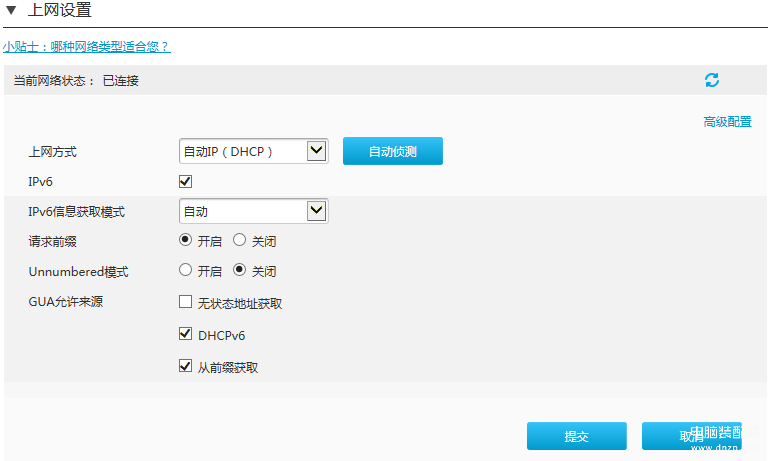This screenshot has width=770, height=461.
Task: Select 开启 for 请求前缀
Action: tap(185, 240)
